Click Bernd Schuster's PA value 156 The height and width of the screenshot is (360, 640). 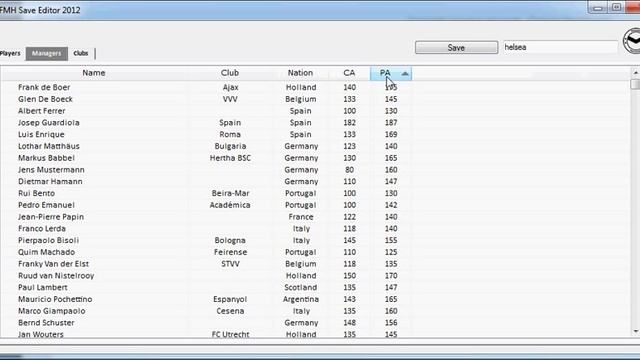click(x=391, y=323)
